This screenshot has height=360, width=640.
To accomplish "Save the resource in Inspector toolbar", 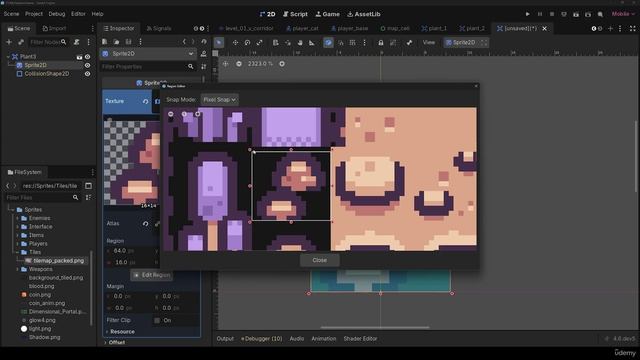I will pos(128,42).
